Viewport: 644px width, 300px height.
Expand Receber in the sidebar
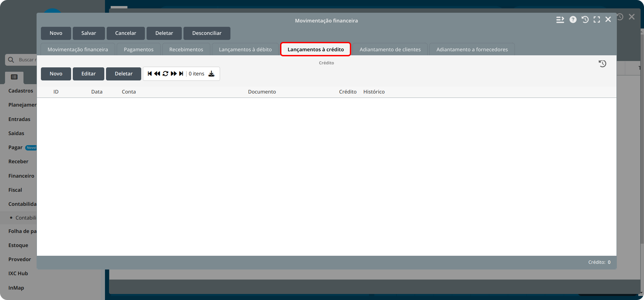click(18, 162)
